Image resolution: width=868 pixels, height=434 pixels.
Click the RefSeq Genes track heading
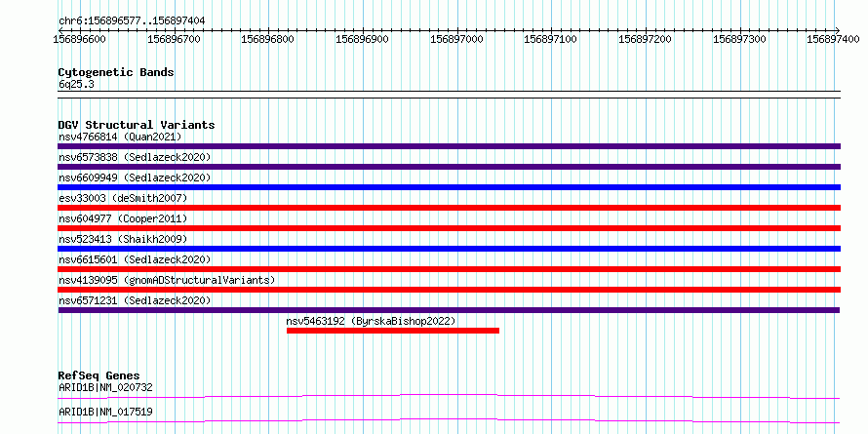[99, 375]
